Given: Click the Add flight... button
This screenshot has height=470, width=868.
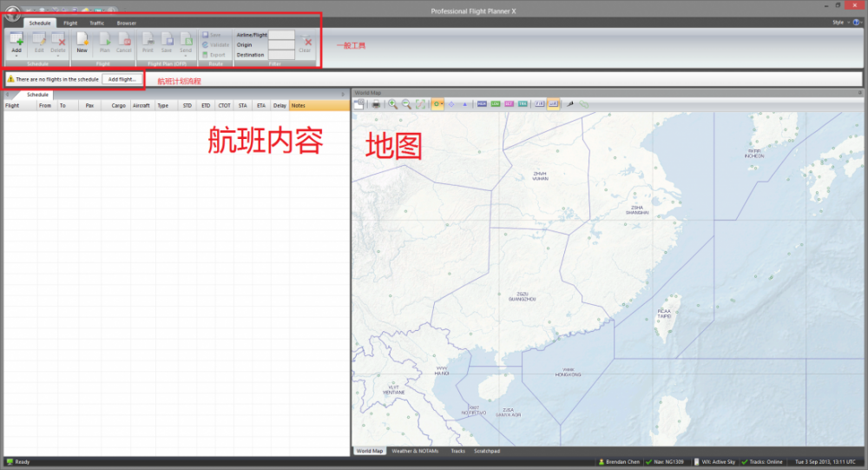Looking at the screenshot, I should tap(122, 79).
